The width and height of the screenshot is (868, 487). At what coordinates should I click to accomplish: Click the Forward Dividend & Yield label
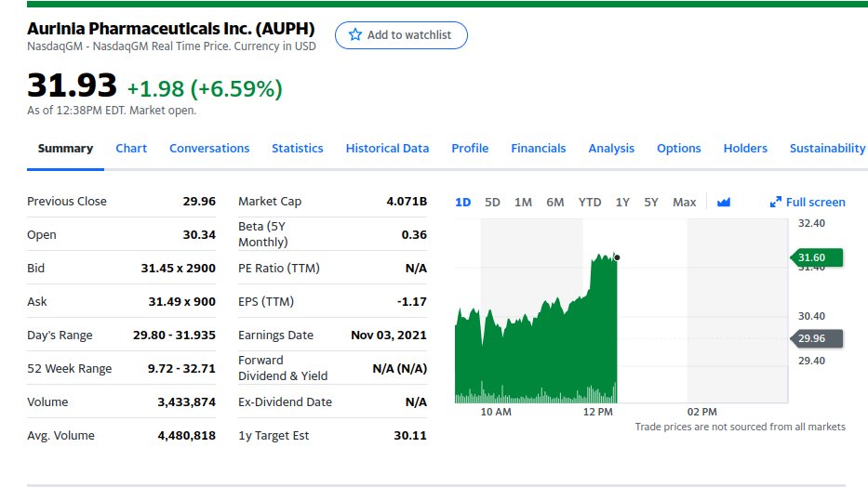(283, 368)
